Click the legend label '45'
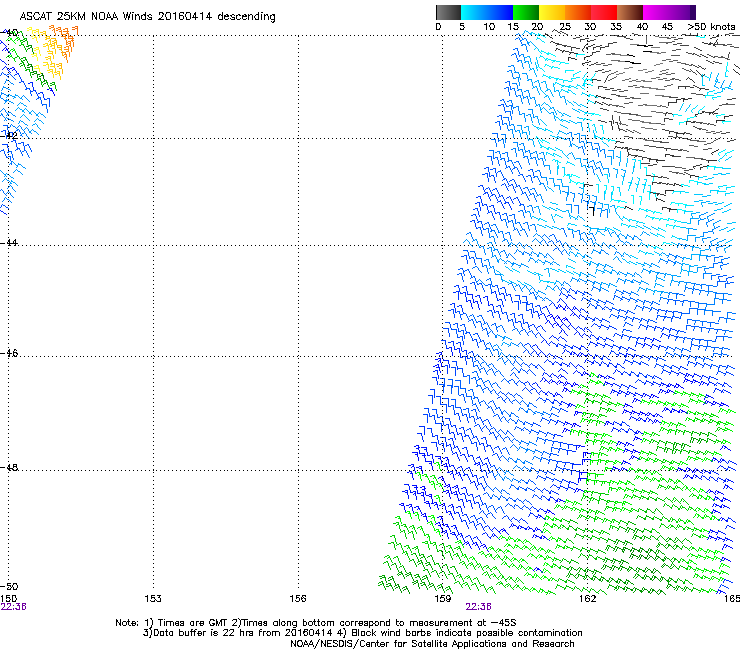This screenshot has width=740, height=650. 667,27
